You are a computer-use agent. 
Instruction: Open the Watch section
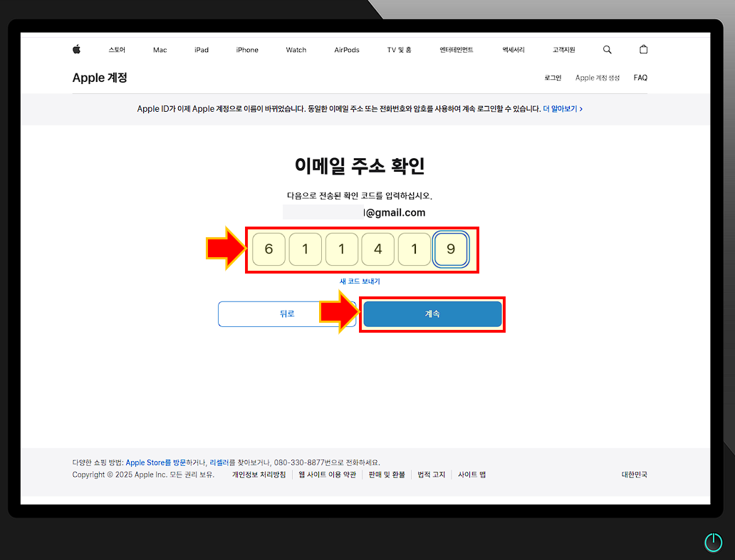pos(296,49)
